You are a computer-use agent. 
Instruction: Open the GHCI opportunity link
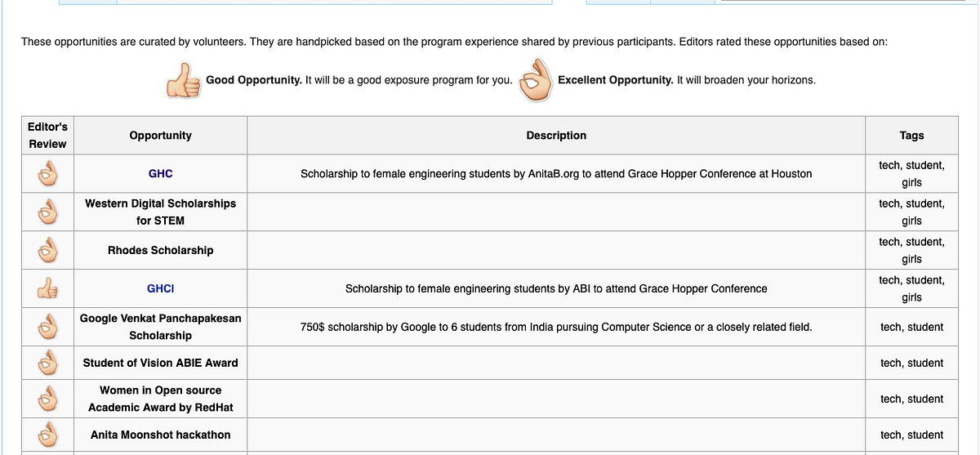click(x=160, y=289)
